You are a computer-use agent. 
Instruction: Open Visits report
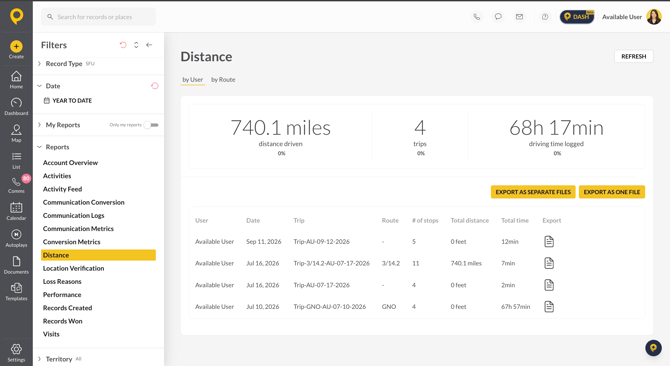(51, 334)
